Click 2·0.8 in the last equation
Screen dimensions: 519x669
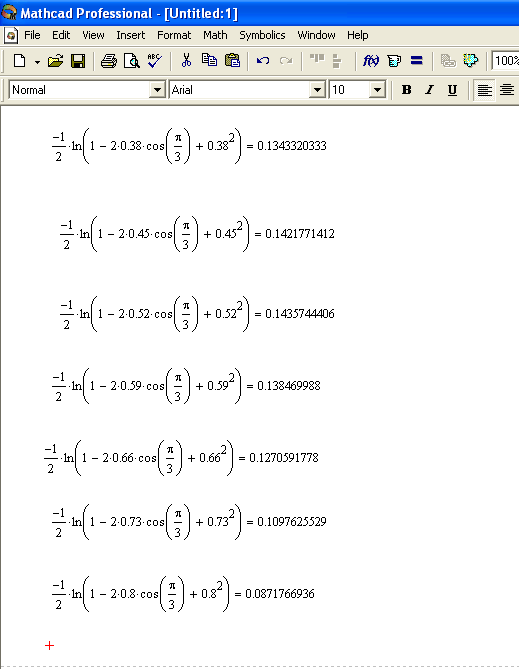tap(123, 593)
